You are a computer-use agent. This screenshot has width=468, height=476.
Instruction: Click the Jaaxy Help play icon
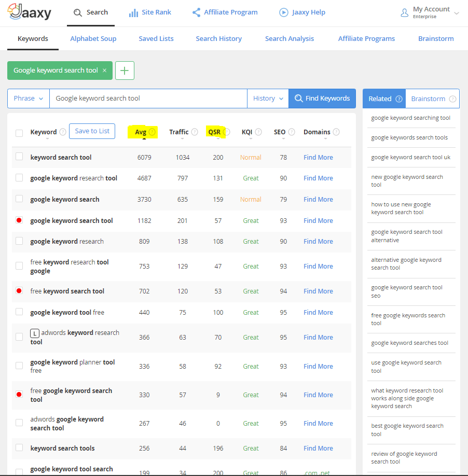pos(284,12)
